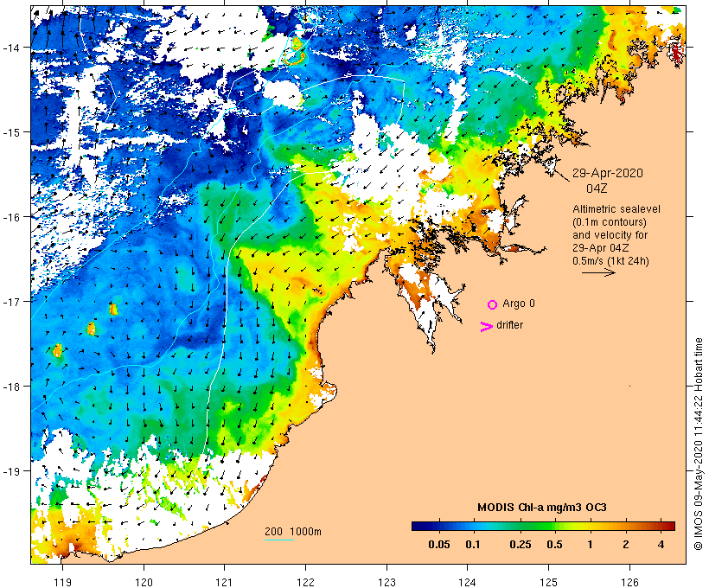Click the 'Argo 0' legend label

pyautogui.click(x=519, y=304)
